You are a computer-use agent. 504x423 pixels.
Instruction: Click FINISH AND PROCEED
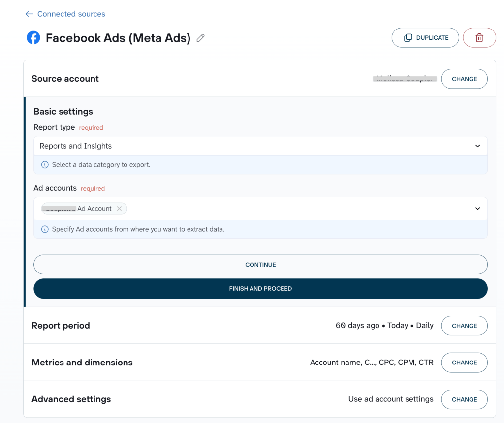(260, 289)
